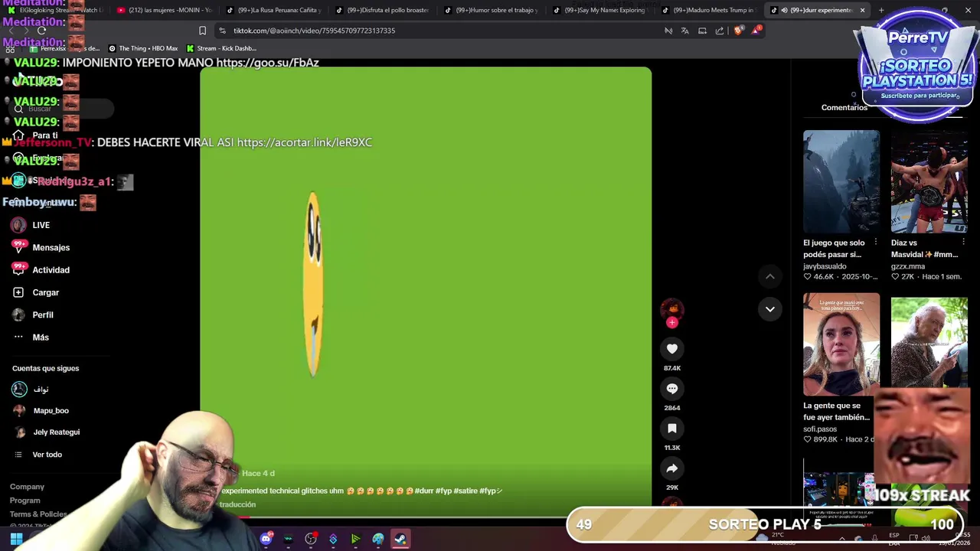Switch to 'Disfruta el pollo broaster' tab
Screen dimensions: 980x551
383,10
